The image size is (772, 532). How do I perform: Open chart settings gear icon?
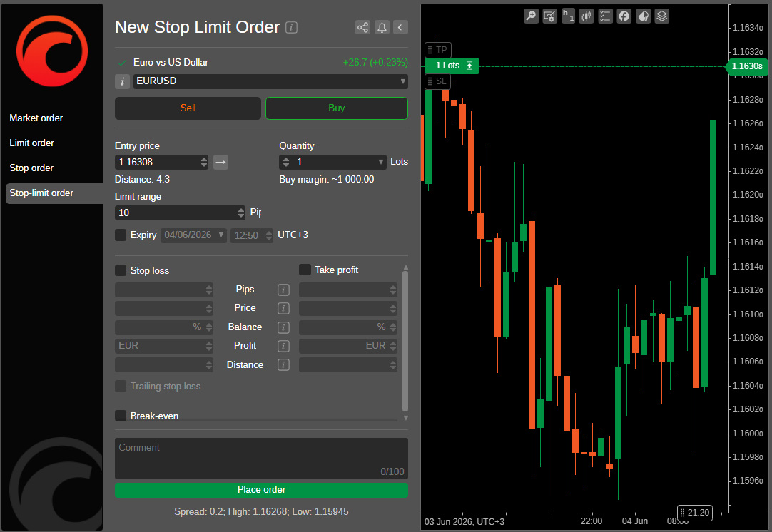(549, 16)
